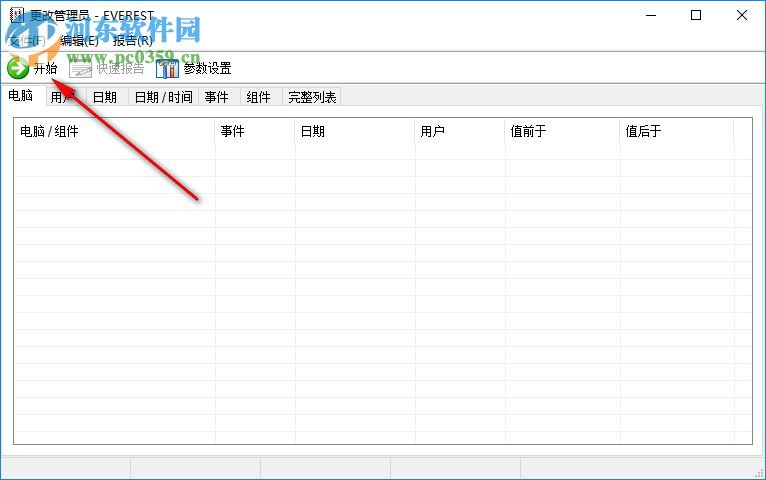Viewport: 766px width, 480px height.
Task: Switch to the 日期 / 时间 tab
Action: pyautogui.click(x=164, y=97)
